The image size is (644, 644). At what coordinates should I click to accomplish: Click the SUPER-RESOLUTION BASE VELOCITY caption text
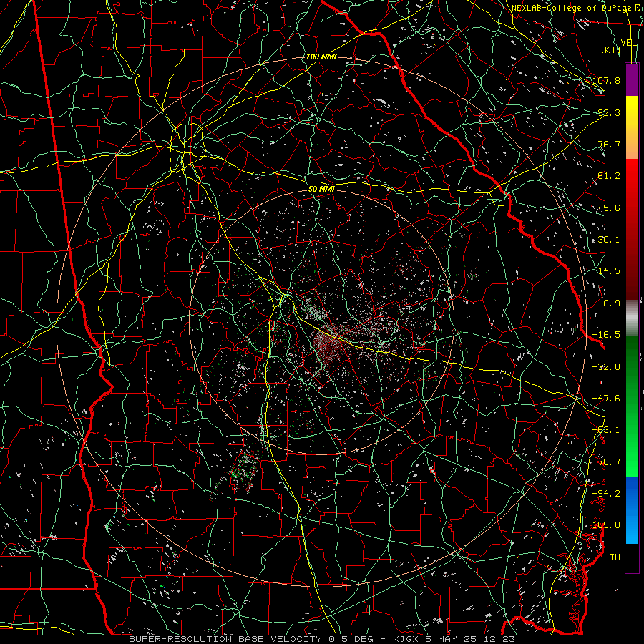coord(225,639)
